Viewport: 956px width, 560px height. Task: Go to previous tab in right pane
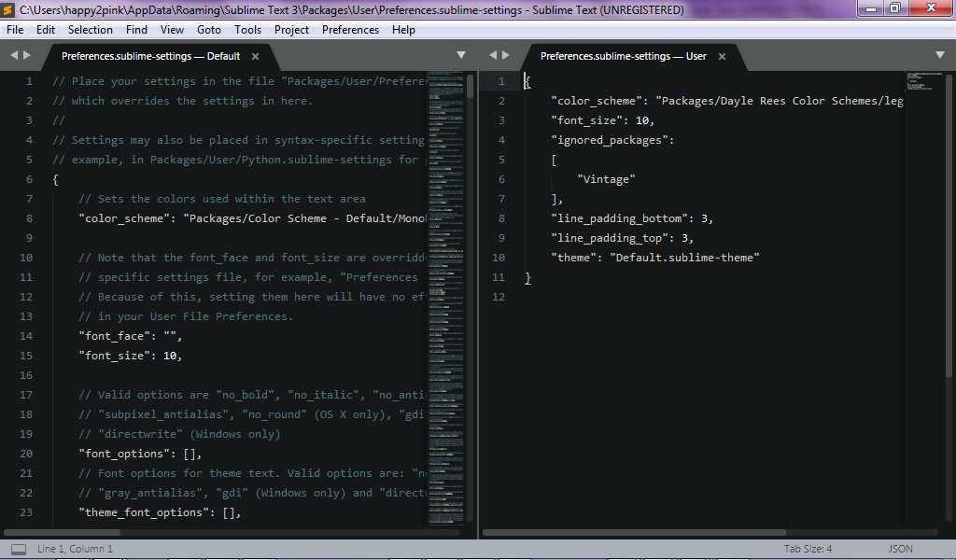pyautogui.click(x=493, y=55)
